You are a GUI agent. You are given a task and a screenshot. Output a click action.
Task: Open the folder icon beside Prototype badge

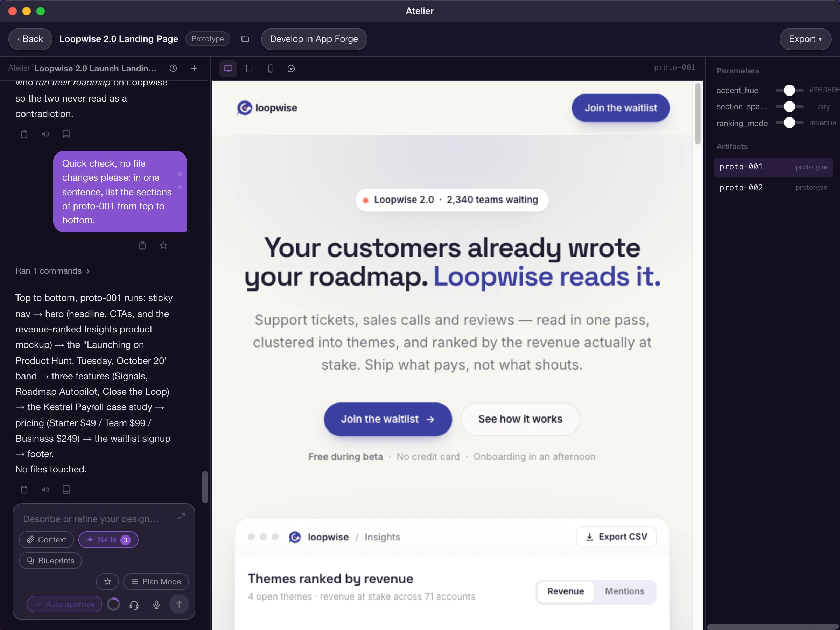245,39
